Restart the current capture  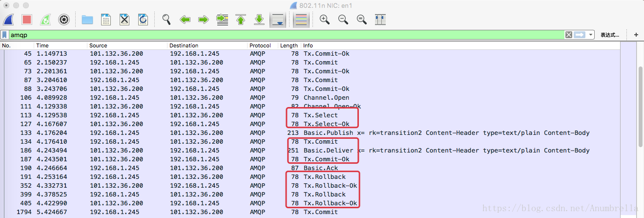pyautogui.click(x=44, y=20)
